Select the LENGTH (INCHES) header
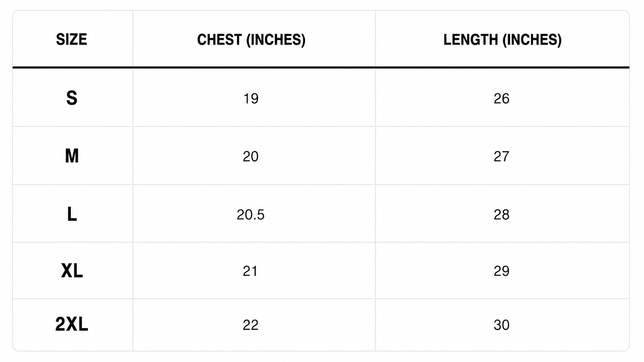 pyautogui.click(x=502, y=40)
